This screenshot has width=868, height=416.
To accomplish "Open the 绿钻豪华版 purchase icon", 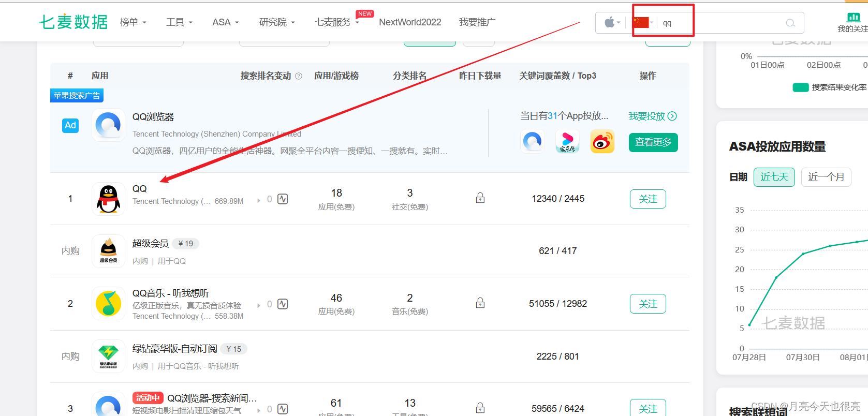I will tap(108, 356).
